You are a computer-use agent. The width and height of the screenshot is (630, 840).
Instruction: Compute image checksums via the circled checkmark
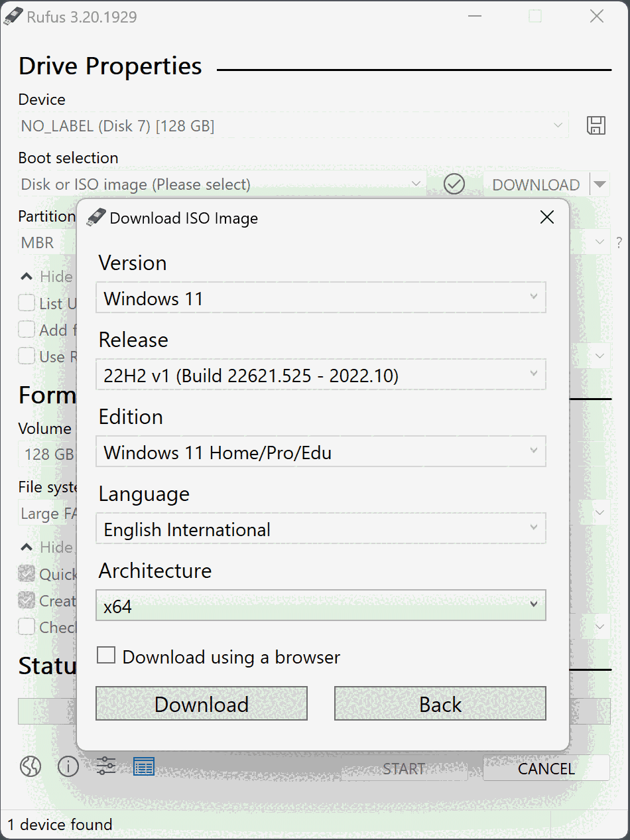click(455, 184)
